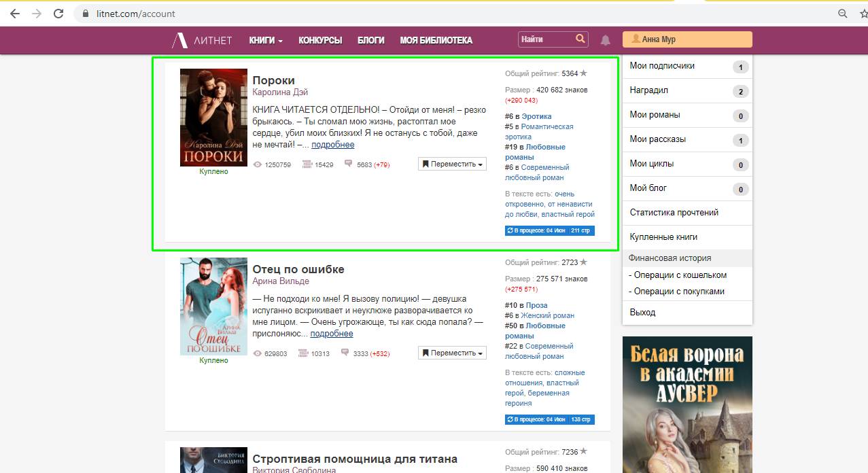The height and width of the screenshot is (473, 868).
Task: Select Купленные книги in the account menu
Action: tap(663, 237)
